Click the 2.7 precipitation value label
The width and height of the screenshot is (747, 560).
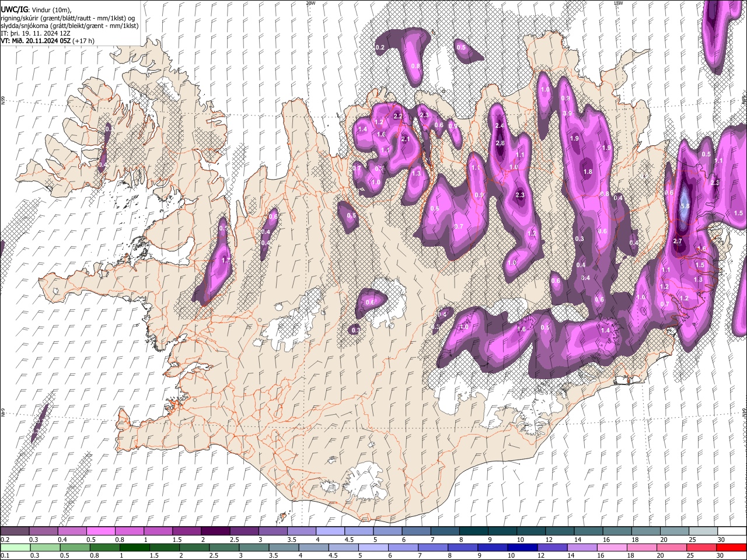[678, 241]
